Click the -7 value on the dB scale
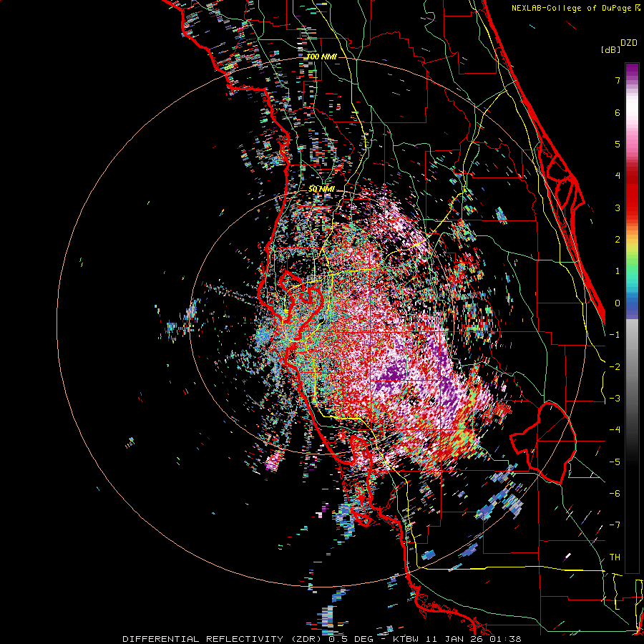Image resolution: width=644 pixels, height=644 pixels. point(615,525)
